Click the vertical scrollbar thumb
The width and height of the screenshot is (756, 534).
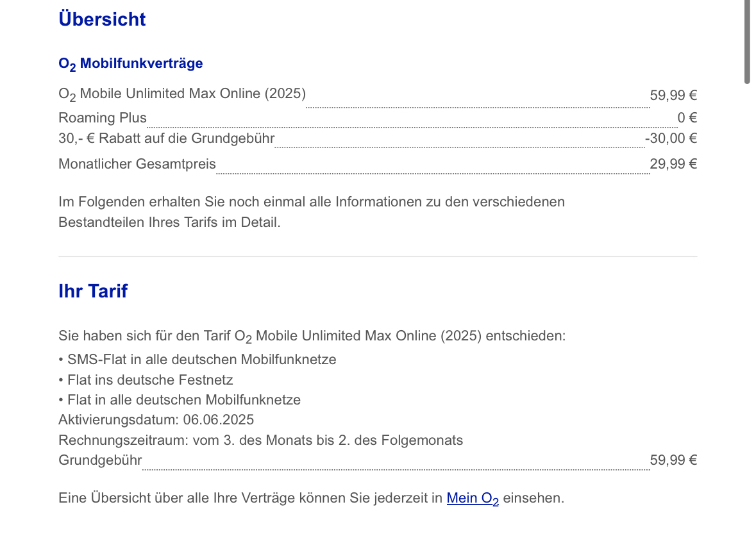(747, 42)
